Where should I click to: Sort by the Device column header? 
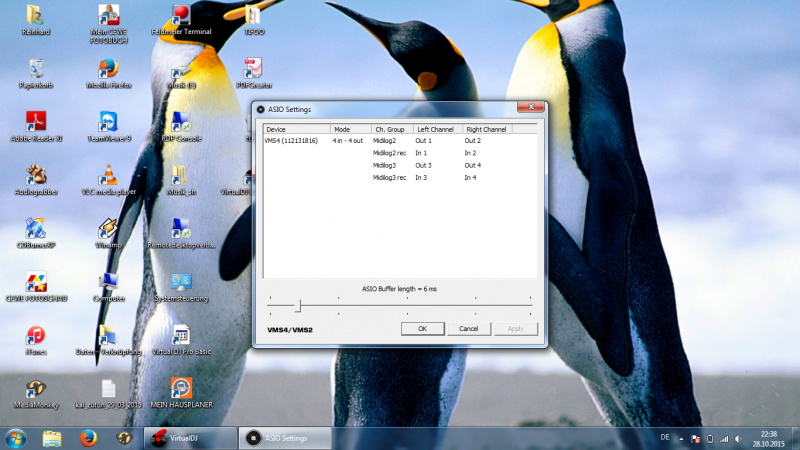pos(296,130)
